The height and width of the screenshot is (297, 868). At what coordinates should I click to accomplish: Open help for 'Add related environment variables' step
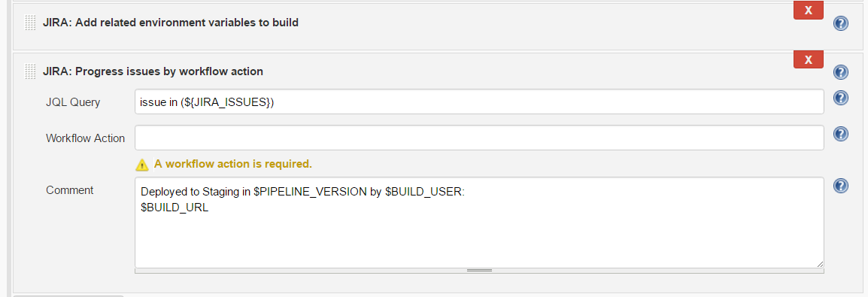pyautogui.click(x=840, y=23)
